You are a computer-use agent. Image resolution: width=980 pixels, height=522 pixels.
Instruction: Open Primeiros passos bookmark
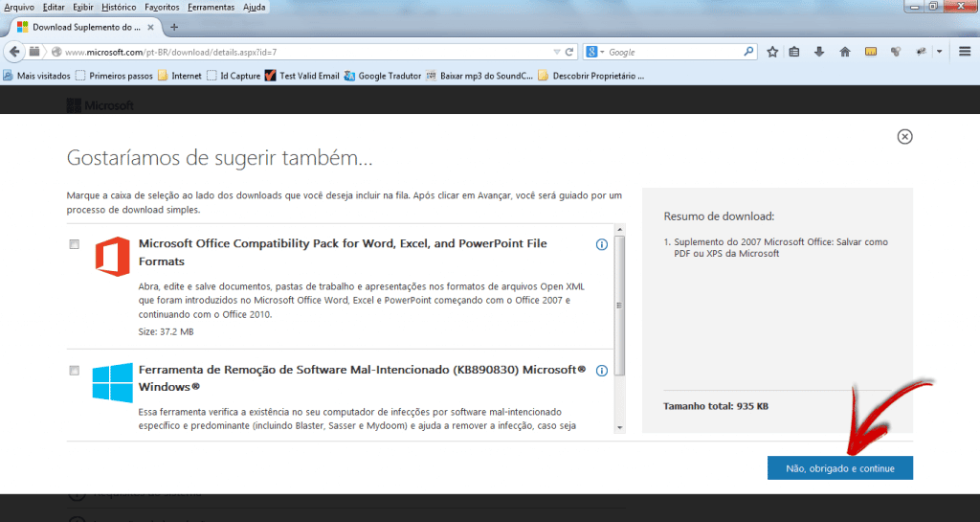[115, 76]
